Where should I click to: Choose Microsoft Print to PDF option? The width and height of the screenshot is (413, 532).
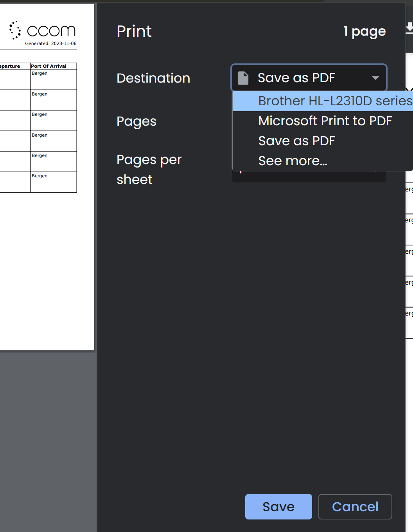coord(323,121)
